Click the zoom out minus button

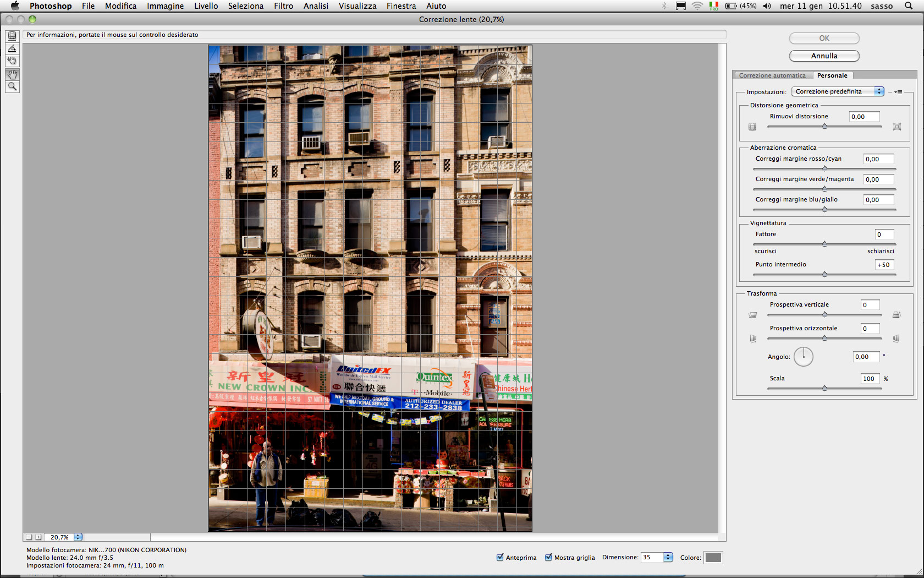[29, 537]
